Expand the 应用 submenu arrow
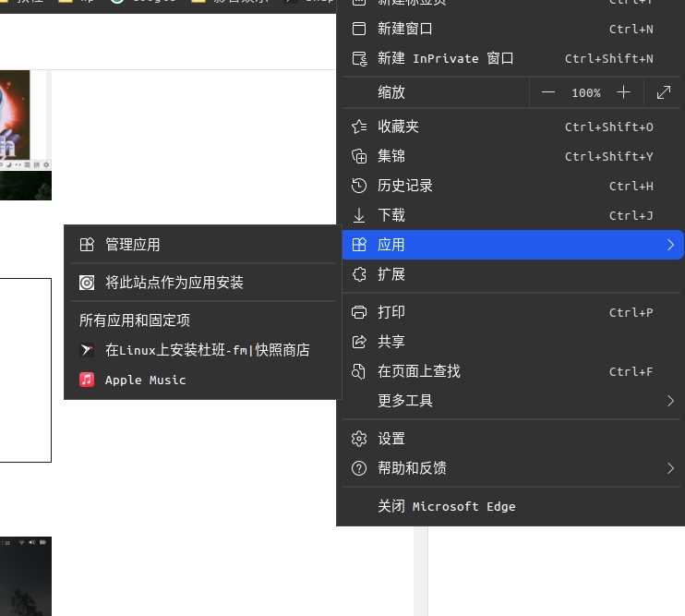This screenshot has width=685, height=616. (x=670, y=245)
